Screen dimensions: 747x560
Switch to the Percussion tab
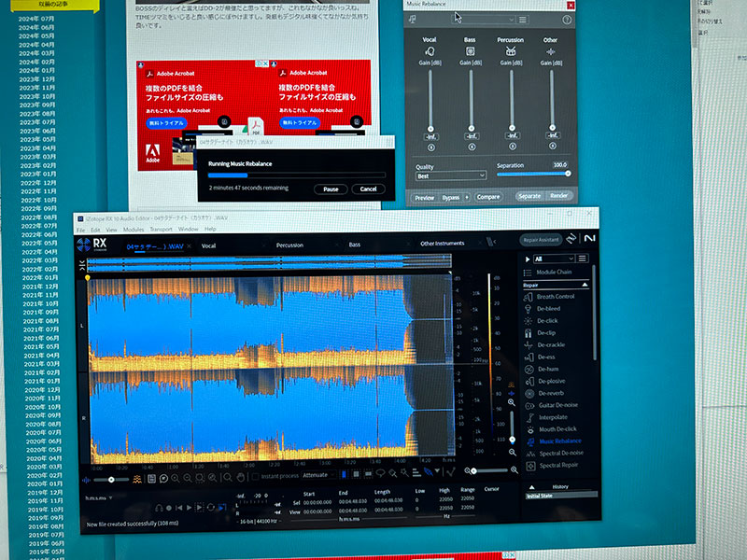tap(289, 245)
